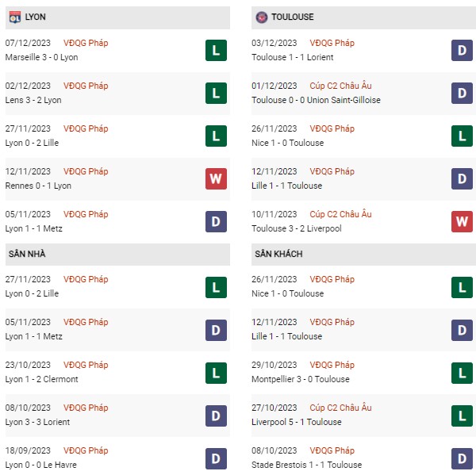476x475 pixels.
Task: Open Stade Brestois 1 - 1 Toulouse match
Action: 306,465
